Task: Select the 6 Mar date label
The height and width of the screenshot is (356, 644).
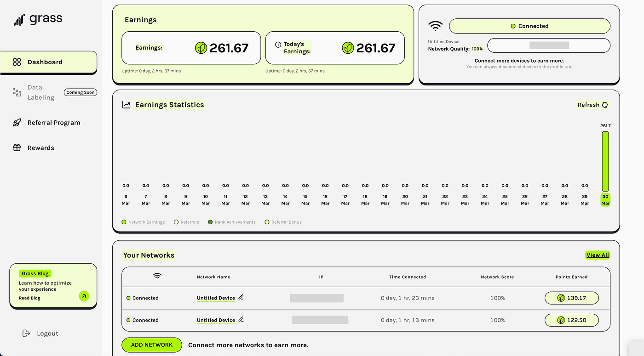Action: 126,200
